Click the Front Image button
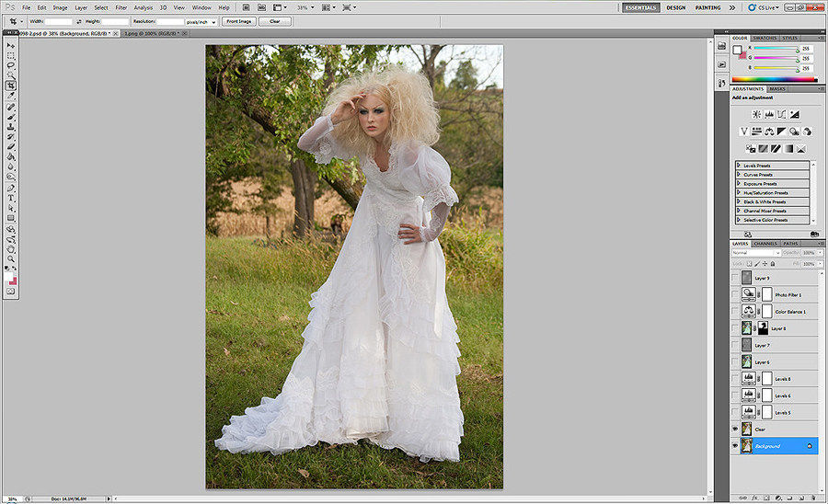 click(x=238, y=22)
